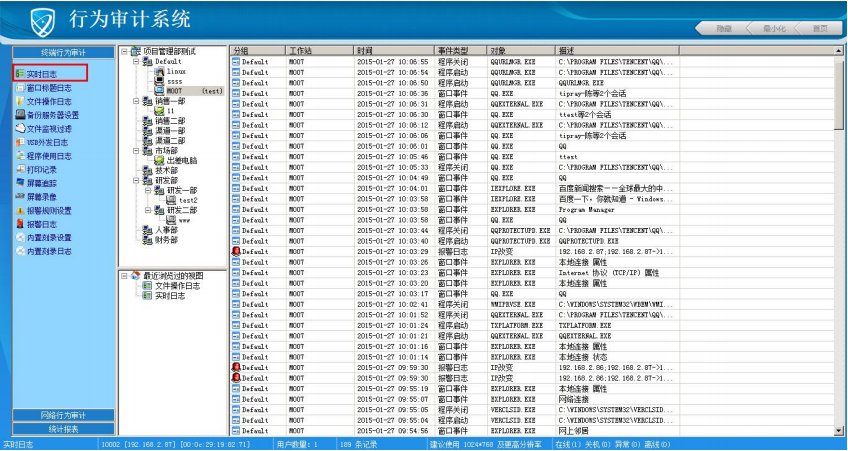Click the 出差电脑 green computer icon

159,160
